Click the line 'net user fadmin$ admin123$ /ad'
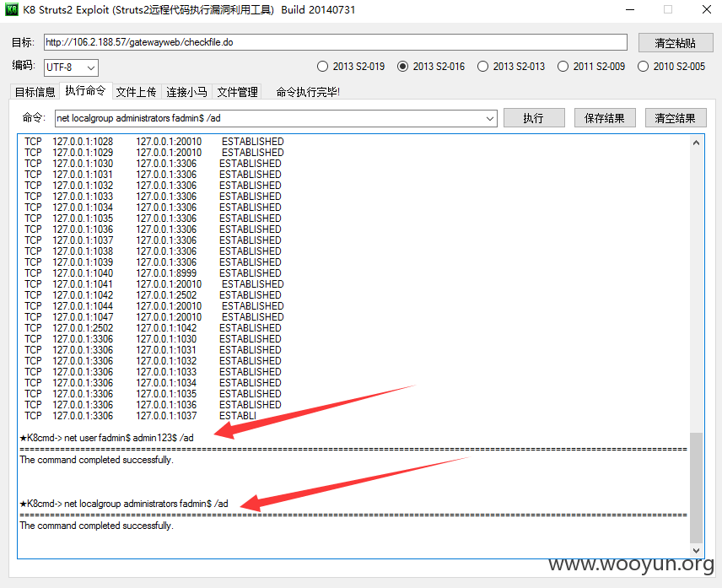Image resolution: width=722 pixels, height=588 pixels. pos(107,438)
